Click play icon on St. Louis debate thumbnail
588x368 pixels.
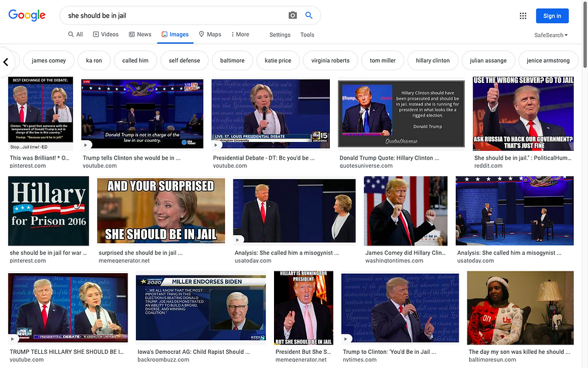click(216, 145)
